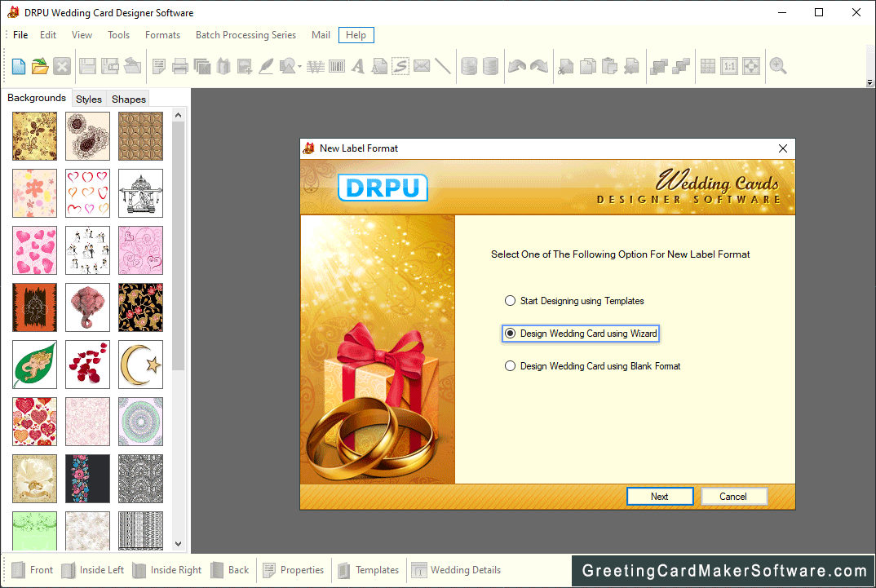Screen dimensions: 876x588
Task: Click the copy pages icon
Action: [x=588, y=66]
